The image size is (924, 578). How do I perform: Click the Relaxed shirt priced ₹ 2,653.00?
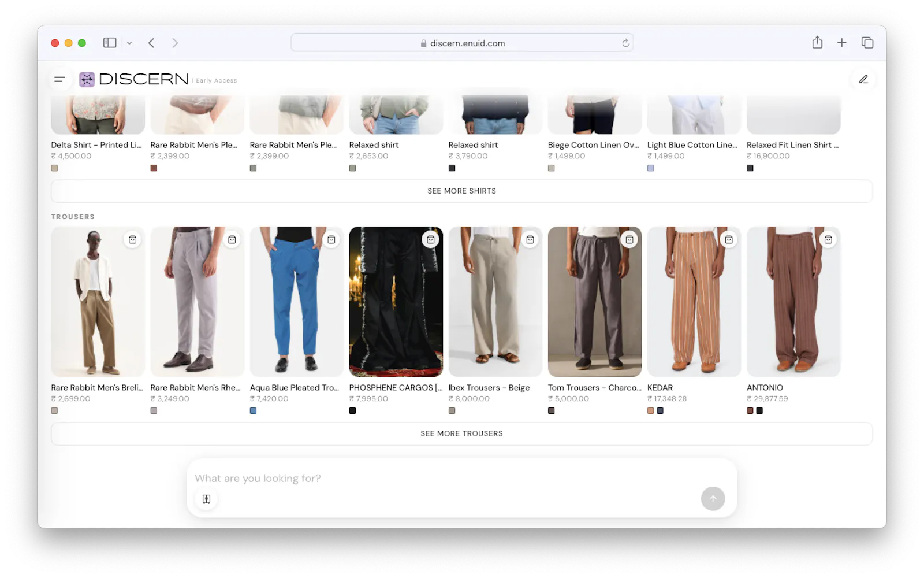click(374, 145)
